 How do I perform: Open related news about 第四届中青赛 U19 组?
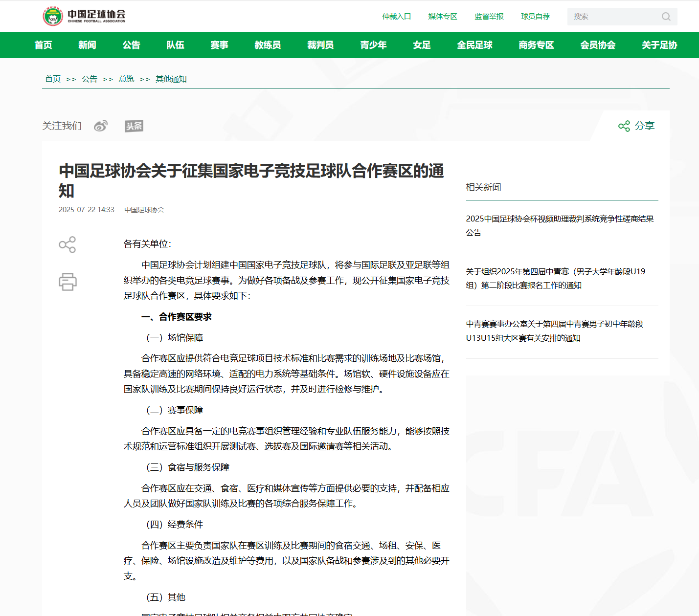(555, 278)
